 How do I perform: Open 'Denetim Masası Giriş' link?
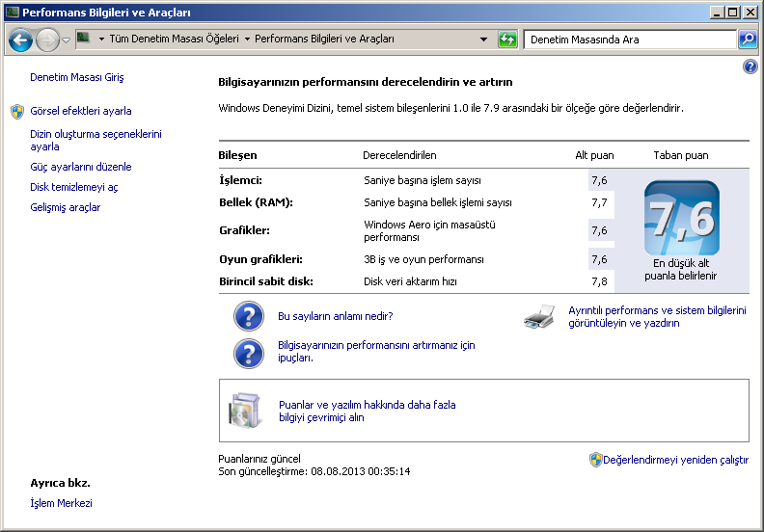coord(77,77)
